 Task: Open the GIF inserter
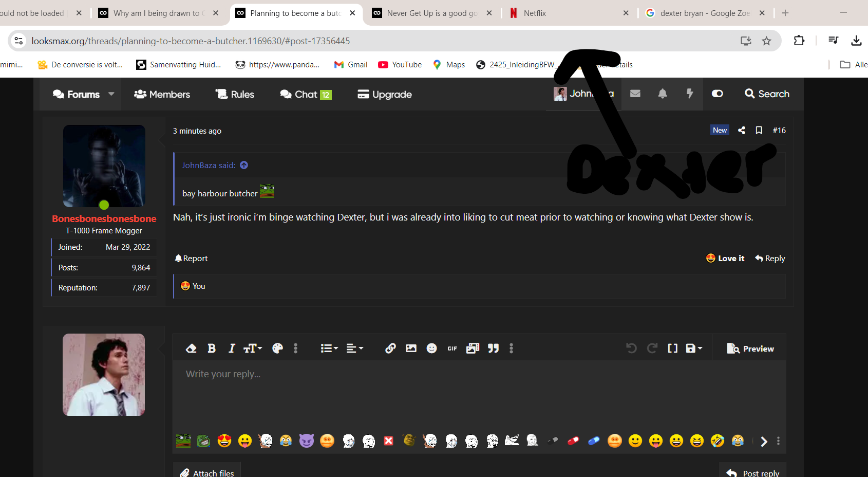point(452,348)
